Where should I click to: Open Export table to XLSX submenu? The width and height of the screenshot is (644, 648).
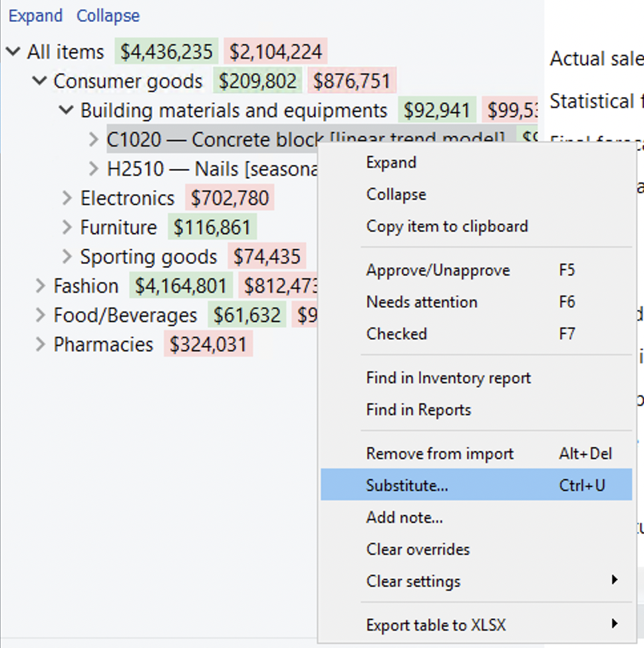(436, 625)
